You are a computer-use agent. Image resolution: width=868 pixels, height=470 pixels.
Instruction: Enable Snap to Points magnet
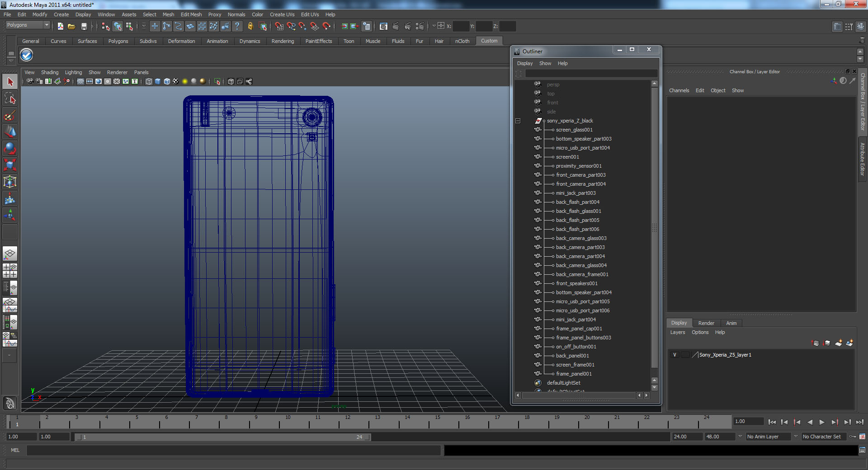coord(302,26)
